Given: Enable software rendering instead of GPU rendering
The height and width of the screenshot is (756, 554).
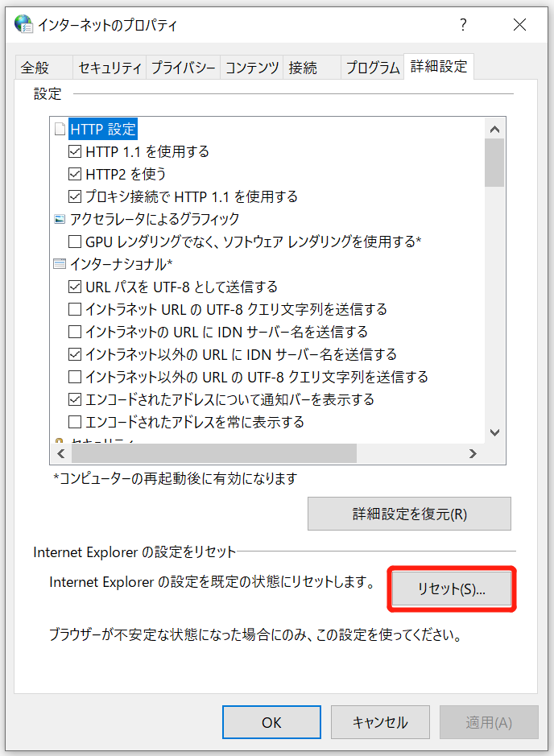Looking at the screenshot, I should [x=75, y=242].
